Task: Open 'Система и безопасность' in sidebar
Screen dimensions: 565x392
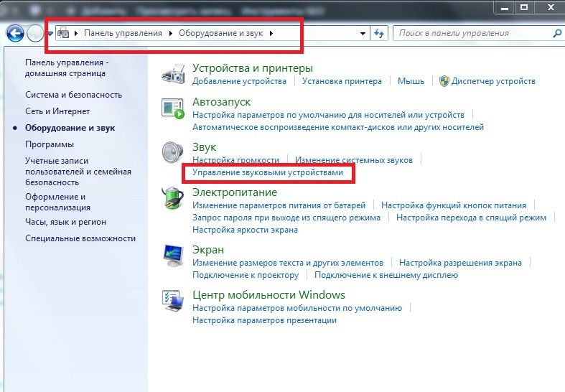Action: [73, 95]
